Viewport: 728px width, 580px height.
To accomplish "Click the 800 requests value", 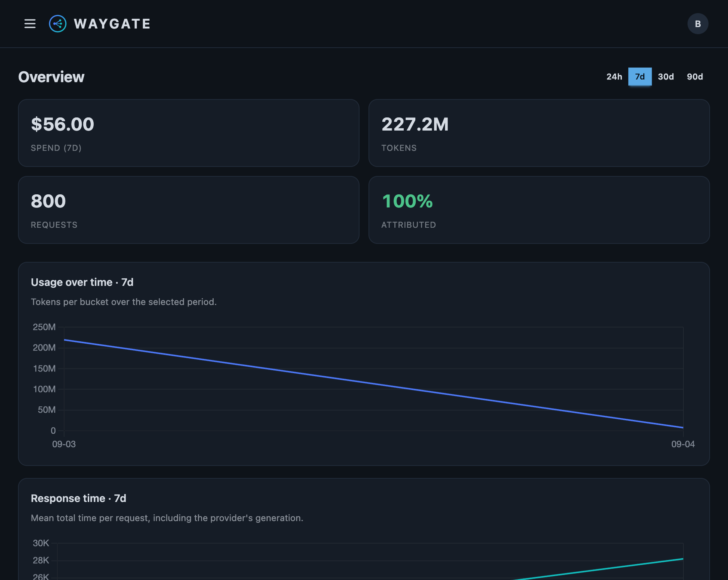I will pos(48,201).
